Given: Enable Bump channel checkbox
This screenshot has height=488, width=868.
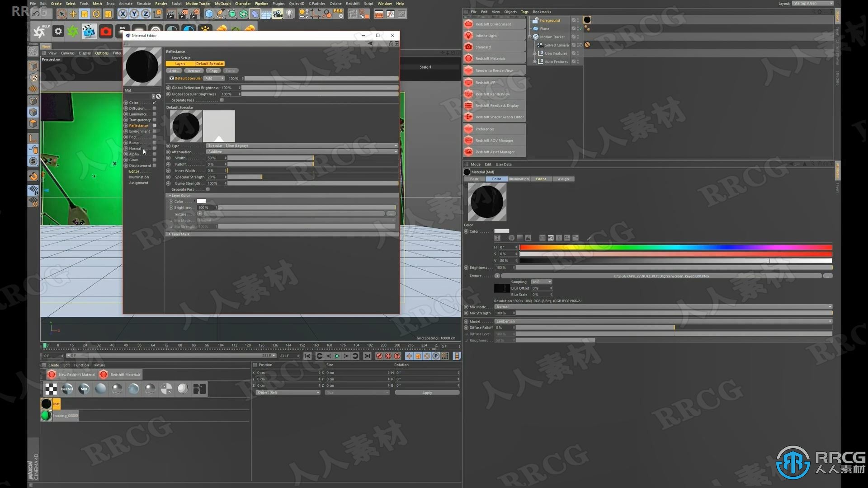Looking at the screenshot, I should (154, 143).
